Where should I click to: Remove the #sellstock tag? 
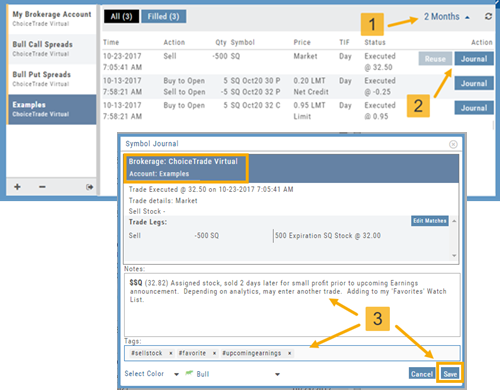click(x=171, y=353)
